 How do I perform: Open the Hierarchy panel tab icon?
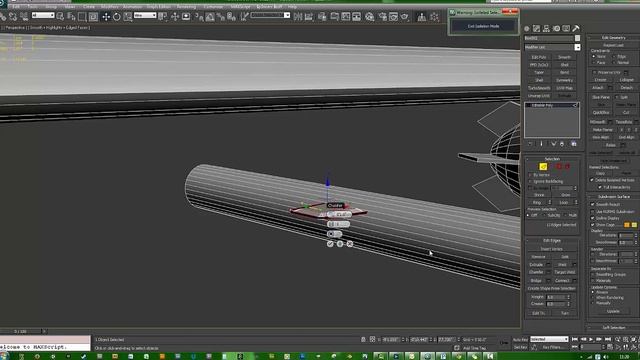coord(546,28)
